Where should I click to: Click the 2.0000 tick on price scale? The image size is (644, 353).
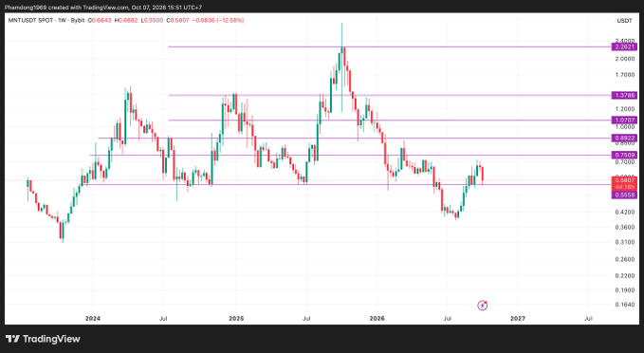tap(625, 59)
